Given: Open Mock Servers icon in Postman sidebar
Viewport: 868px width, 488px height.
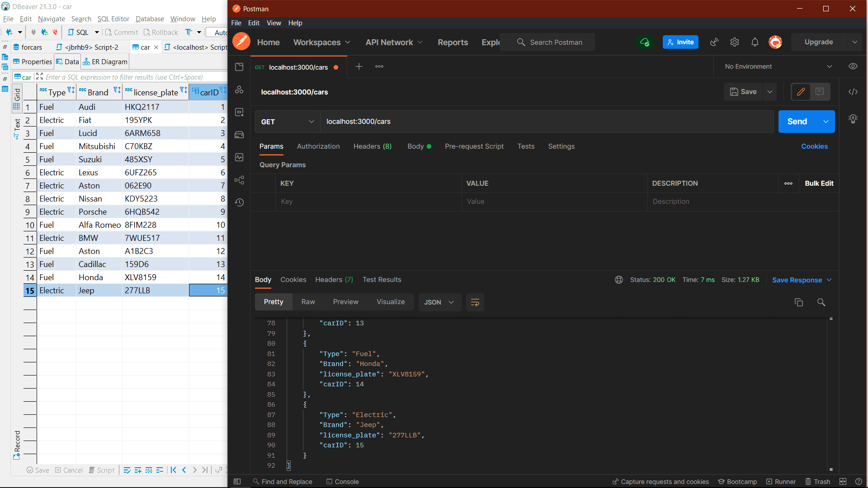Looking at the screenshot, I should click(239, 135).
